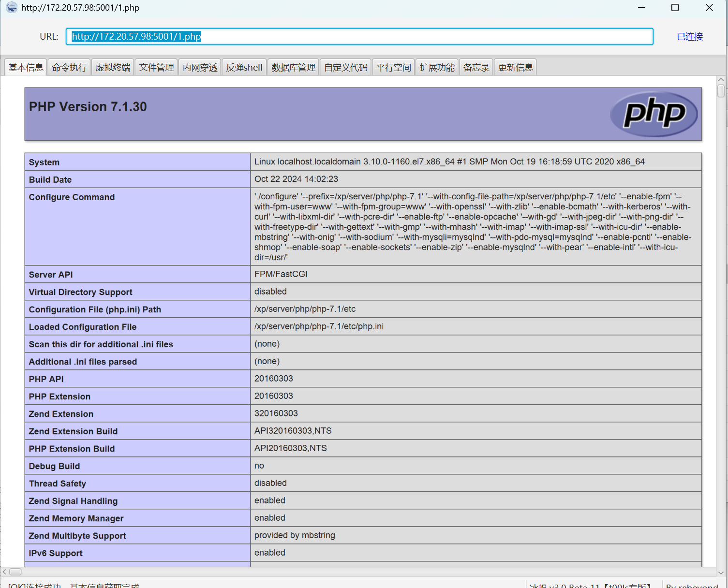This screenshot has width=728, height=588.
Task: Click 'Virtual Directory Support' label
Action: click(x=80, y=292)
